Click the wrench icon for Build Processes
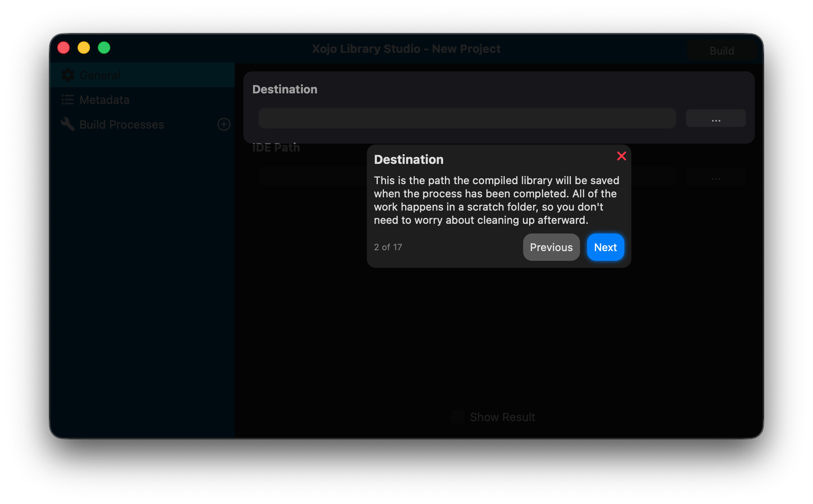The image size is (813, 504). click(x=67, y=125)
